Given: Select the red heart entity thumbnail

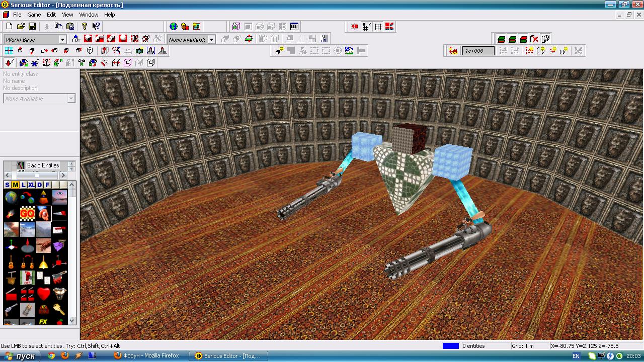Looking at the screenshot, I should [x=44, y=294].
